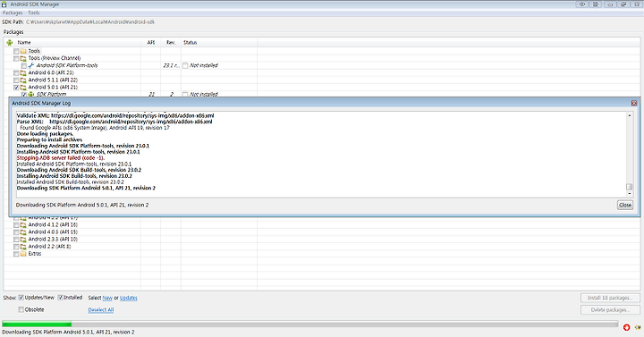Click the log scrollbar up arrow
Image resolution: width=644 pixels, height=337 pixels.
(629, 115)
